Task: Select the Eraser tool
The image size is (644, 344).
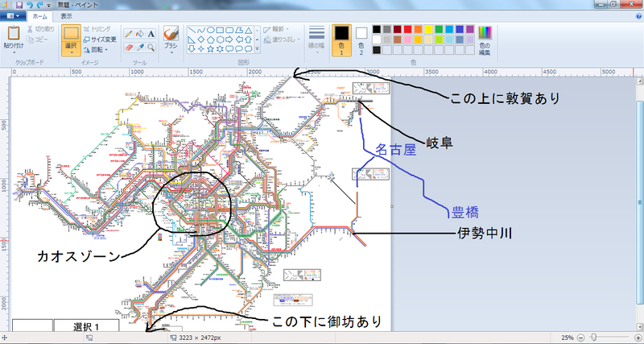Action: 129,48
